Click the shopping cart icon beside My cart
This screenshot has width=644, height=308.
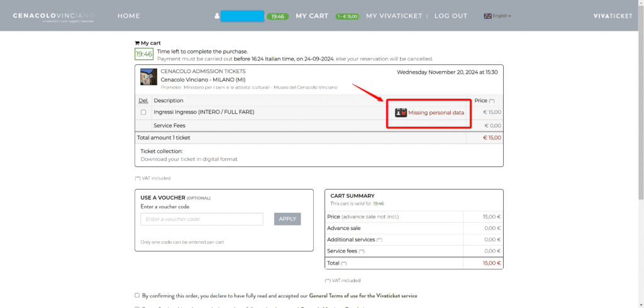tap(137, 43)
